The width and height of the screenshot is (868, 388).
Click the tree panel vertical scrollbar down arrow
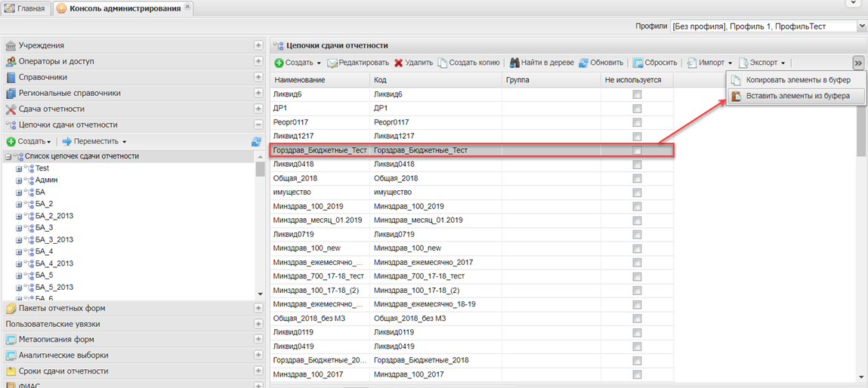[260, 294]
